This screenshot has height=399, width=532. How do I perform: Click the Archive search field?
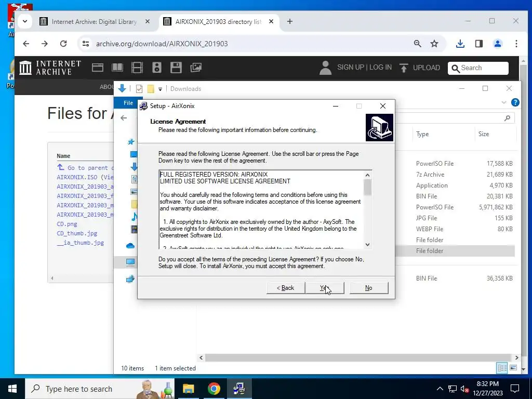[478, 68]
